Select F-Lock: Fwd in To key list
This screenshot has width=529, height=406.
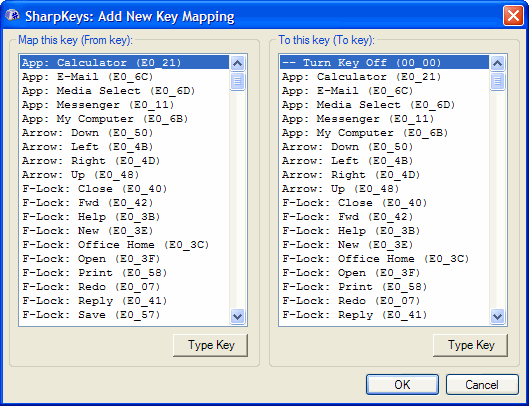(385, 217)
